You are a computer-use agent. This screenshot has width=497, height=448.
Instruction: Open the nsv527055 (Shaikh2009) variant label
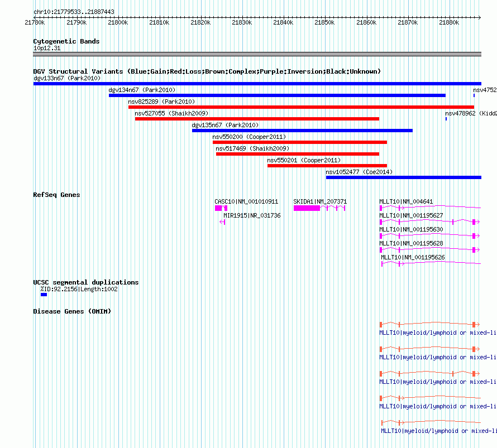tap(171, 113)
